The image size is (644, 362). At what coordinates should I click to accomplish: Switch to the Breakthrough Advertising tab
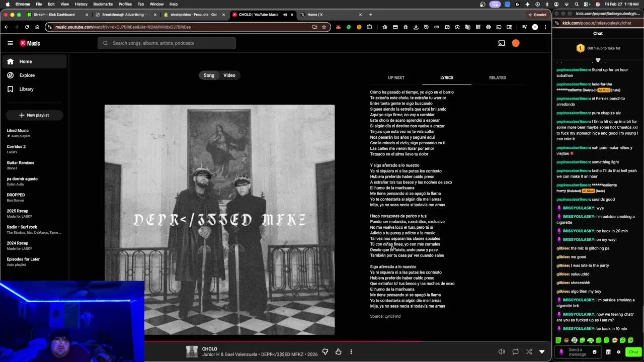click(126, 15)
